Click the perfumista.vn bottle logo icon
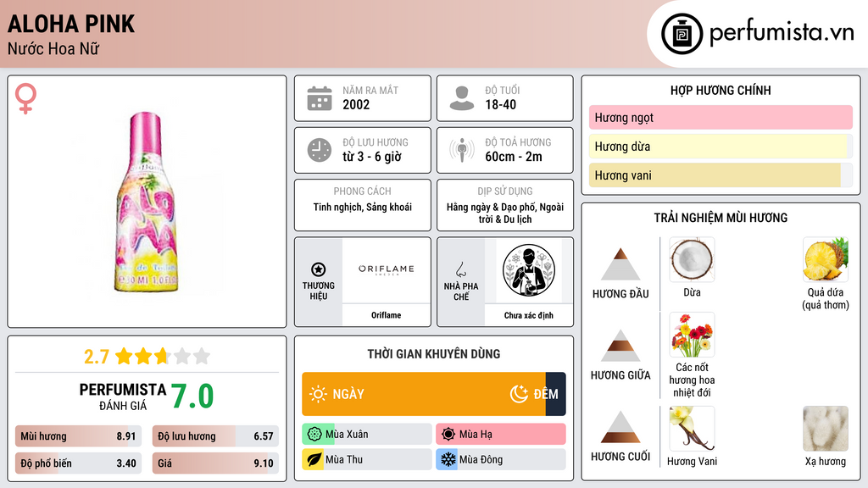The image size is (868, 488). (x=682, y=34)
